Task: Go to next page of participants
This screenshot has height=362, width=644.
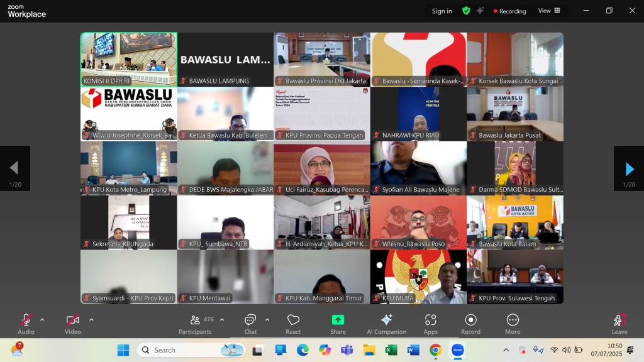Action: (x=629, y=168)
